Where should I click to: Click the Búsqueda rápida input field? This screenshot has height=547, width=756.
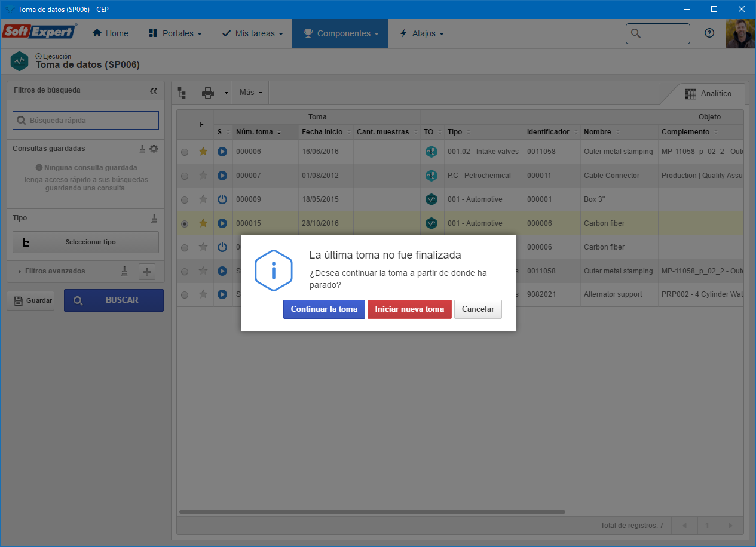click(x=85, y=120)
